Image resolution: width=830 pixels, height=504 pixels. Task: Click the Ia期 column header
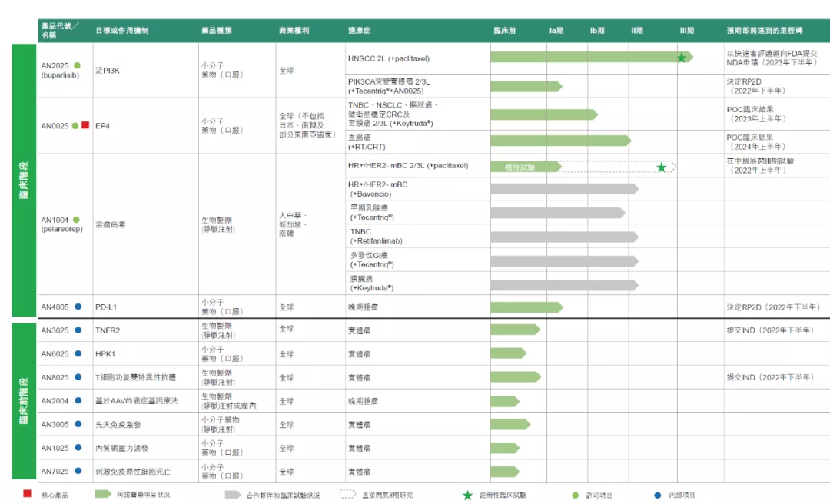(556, 31)
